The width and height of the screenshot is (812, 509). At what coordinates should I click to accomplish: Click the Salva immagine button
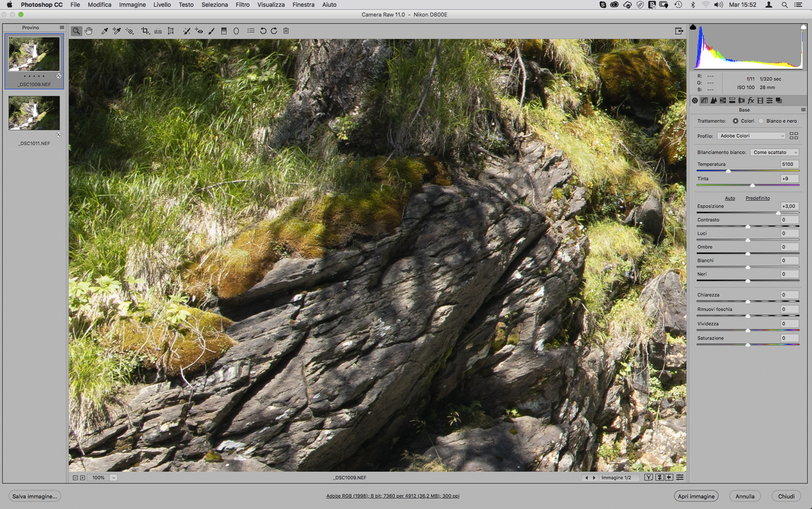coord(35,496)
